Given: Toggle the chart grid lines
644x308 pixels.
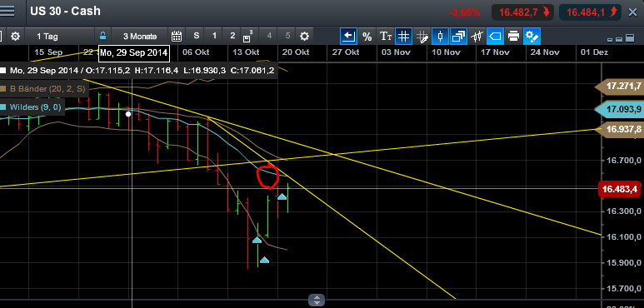Looking at the screenshot, I should 404,37.
